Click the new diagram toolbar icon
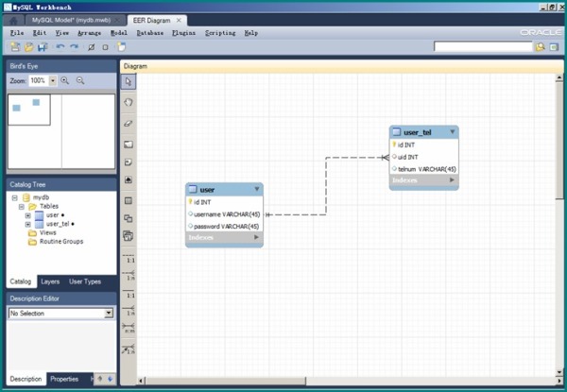Viewport: 567px width, 392px height. 121,47
